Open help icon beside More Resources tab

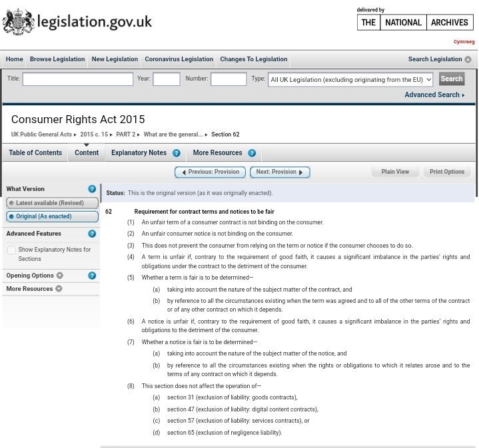(252, 153)
